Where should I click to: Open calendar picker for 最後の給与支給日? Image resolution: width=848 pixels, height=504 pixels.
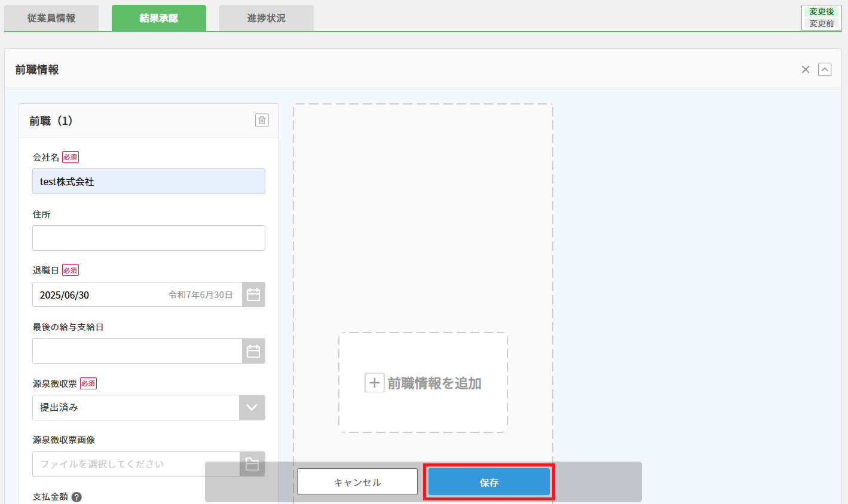[253, 351]
